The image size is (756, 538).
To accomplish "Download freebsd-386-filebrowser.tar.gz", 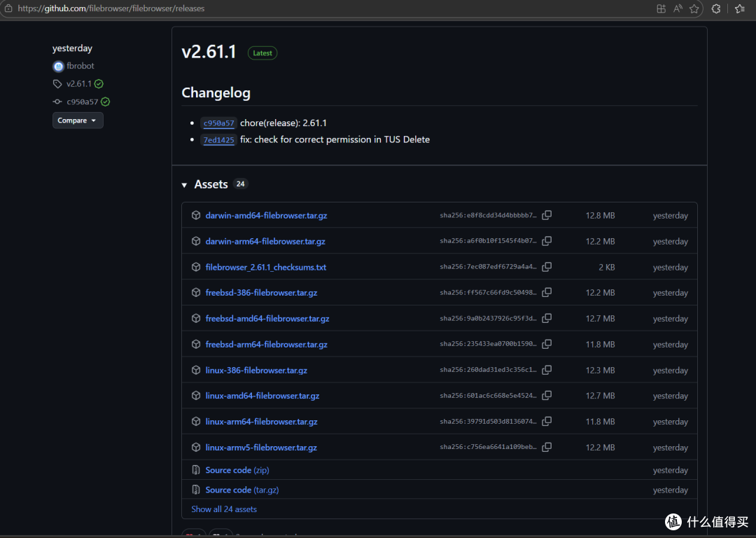I will [261, 292].
